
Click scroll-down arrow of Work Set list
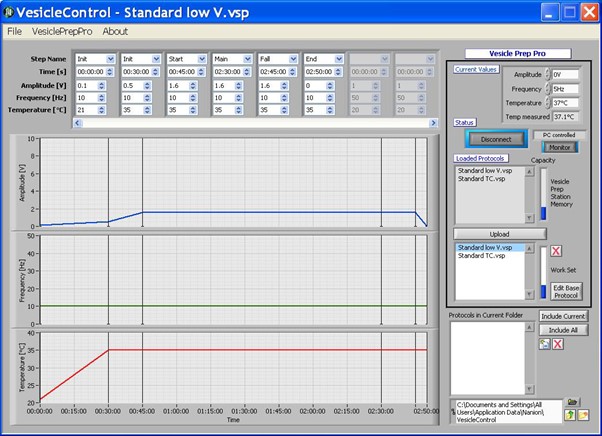(x=529, y=294)
